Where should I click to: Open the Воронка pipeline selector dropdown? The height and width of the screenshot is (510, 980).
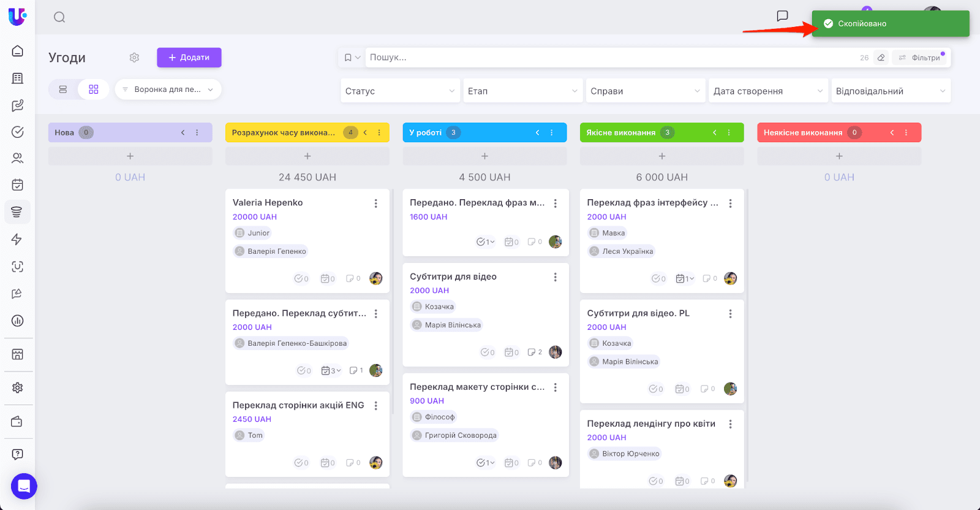coord(168,89)
